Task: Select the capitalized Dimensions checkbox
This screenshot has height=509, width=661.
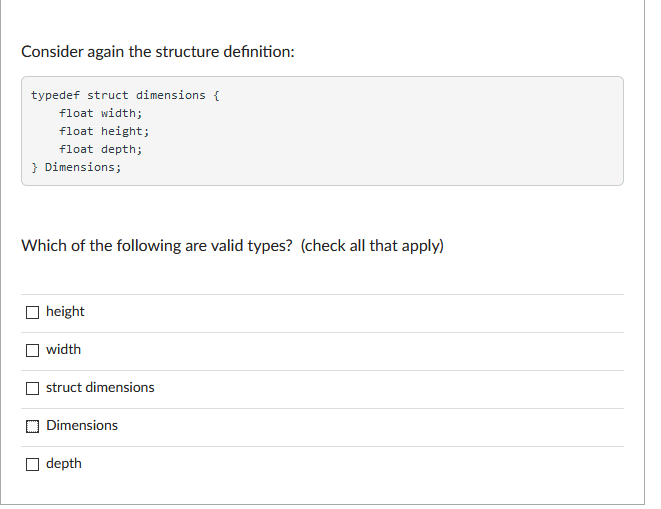Action: [32, 426]
